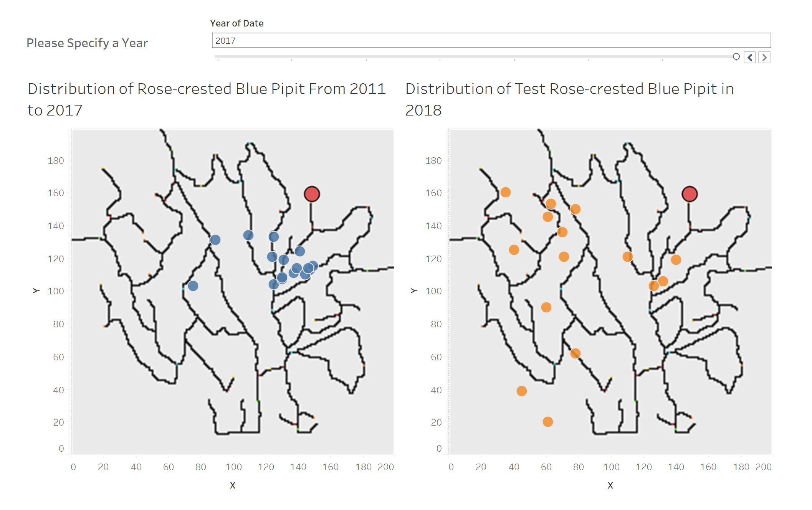The height and width of the screenshot is (510, 812).
Task: Click the next year arrow button
Action: (764, 58)
